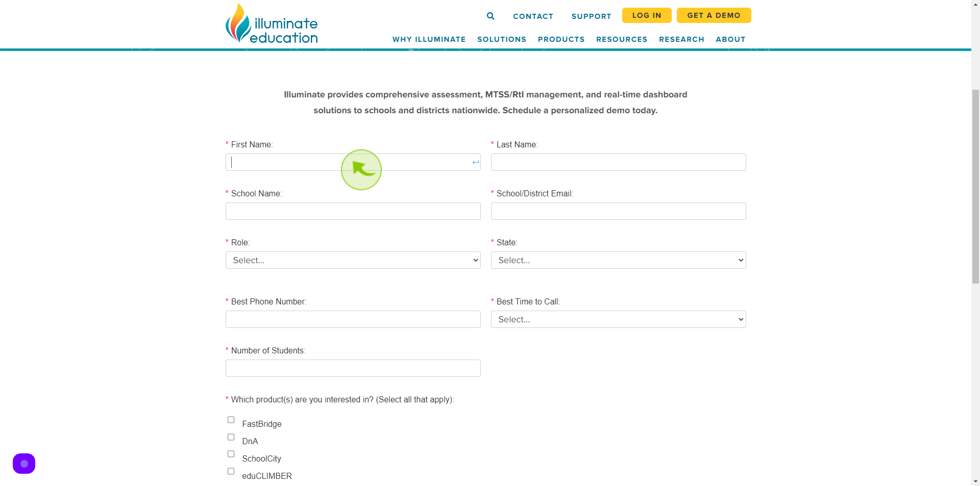Screen dimensions: 980x486
Task: Open the Research menu
Action: tap(681, 39)
